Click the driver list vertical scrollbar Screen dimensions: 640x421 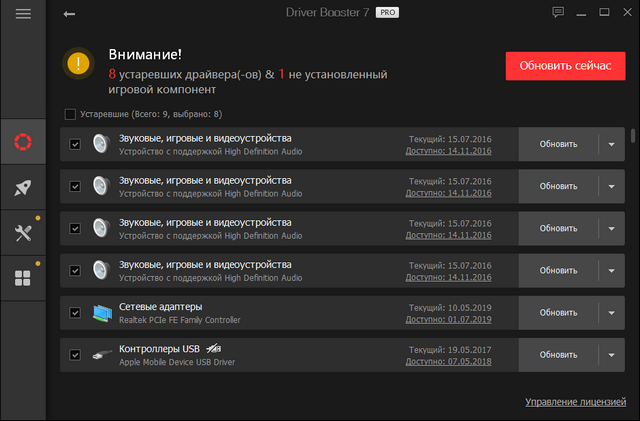click(x=634, y=137)
